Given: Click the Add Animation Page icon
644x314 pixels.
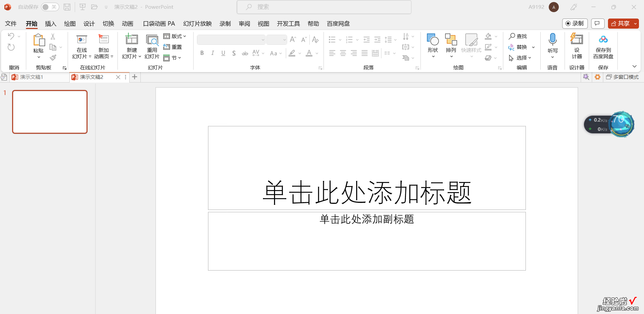Looking at the screenshot, I should point(104,39).
